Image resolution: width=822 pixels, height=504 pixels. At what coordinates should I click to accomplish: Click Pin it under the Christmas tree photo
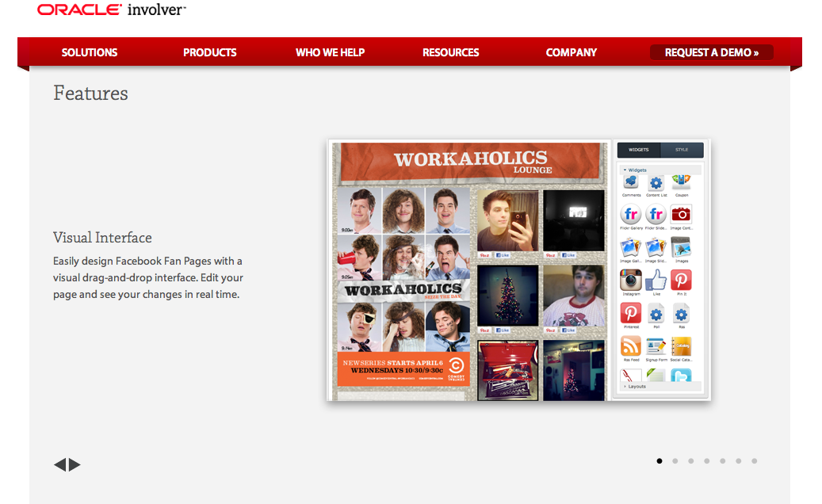click(x=485, y=330)
